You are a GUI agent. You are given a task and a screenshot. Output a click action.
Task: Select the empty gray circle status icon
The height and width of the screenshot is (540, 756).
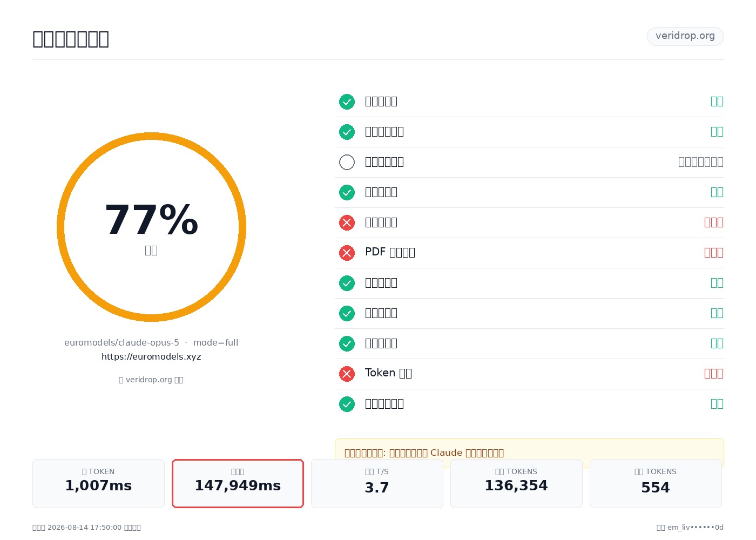347,162
